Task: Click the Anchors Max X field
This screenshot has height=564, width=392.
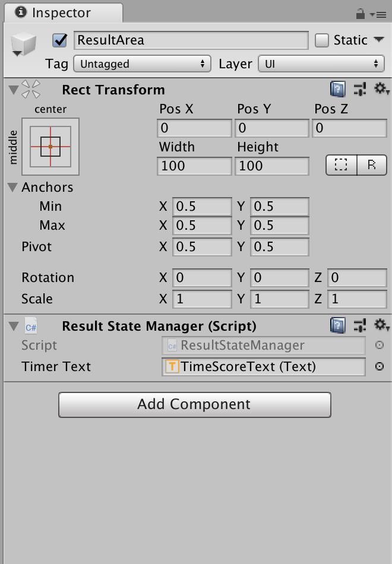Action: tap(202, 226)
